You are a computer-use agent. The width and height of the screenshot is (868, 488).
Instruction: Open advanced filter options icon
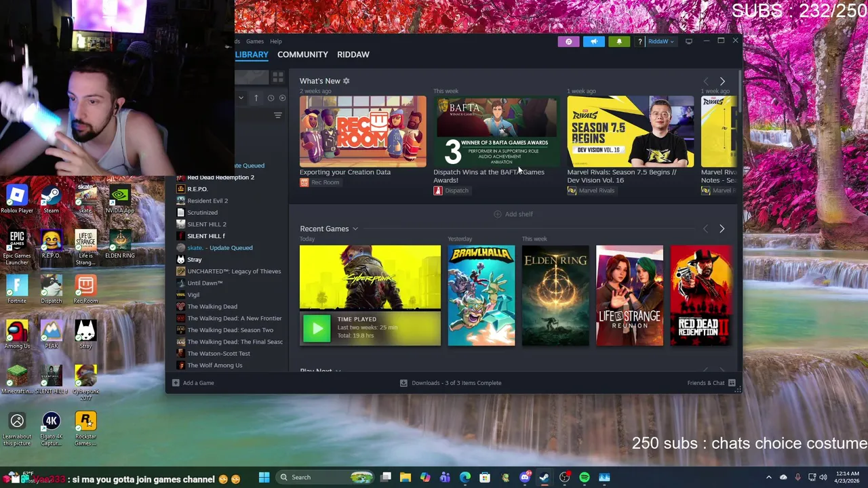pos(277,116)
